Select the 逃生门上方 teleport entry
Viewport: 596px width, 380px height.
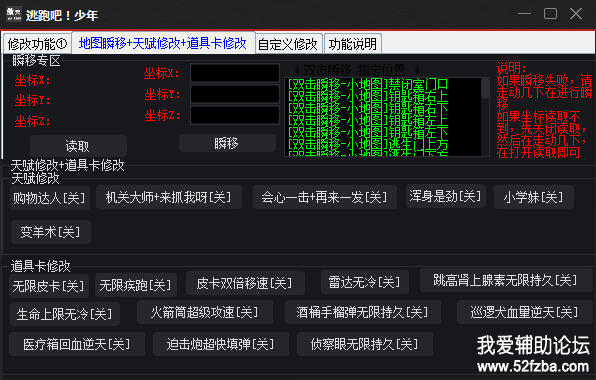coord(368,144)
